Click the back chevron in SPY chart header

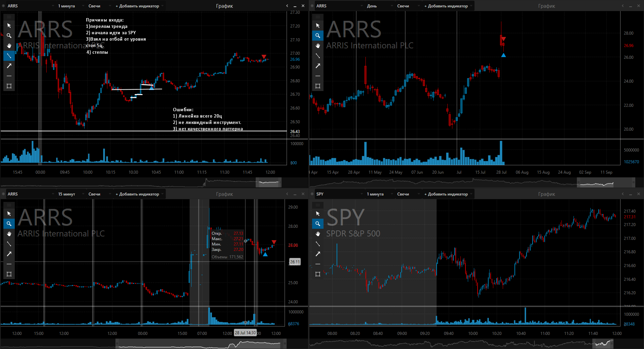[x=623, y=194]
